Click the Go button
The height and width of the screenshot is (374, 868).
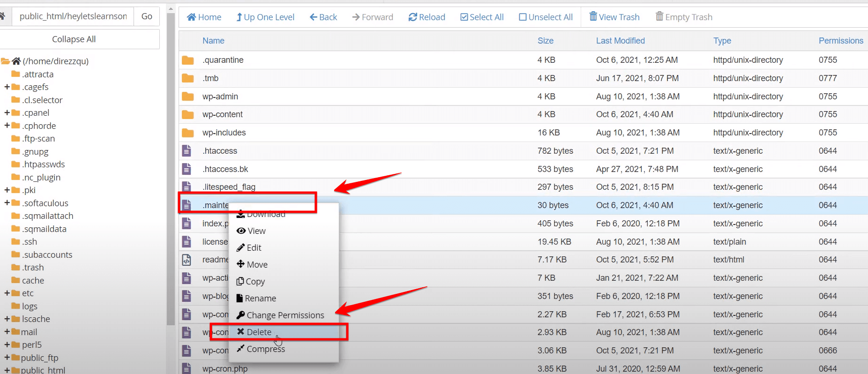pos(147,16)
